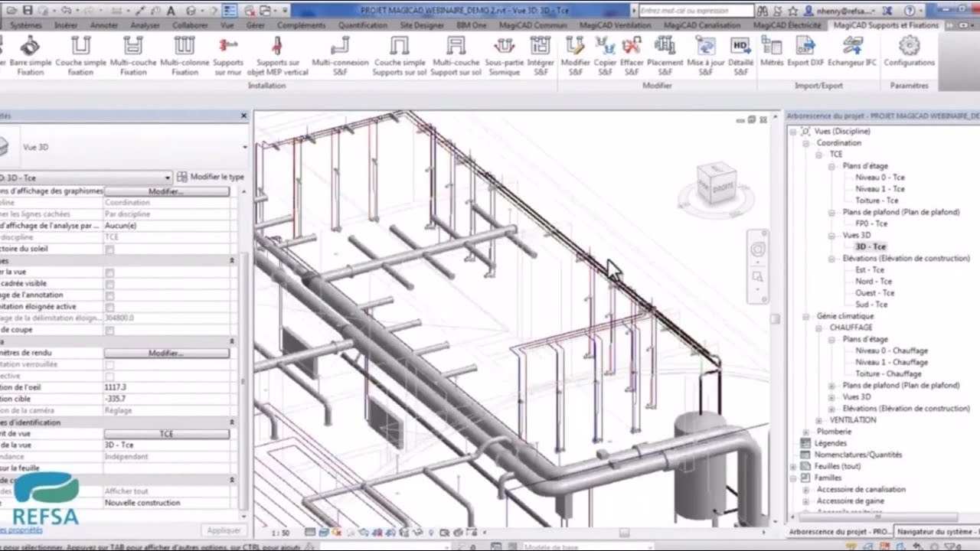980x551 pixels.
Task: Click the horizontal scrollbar below the 3D view
Action: (624, 533)
